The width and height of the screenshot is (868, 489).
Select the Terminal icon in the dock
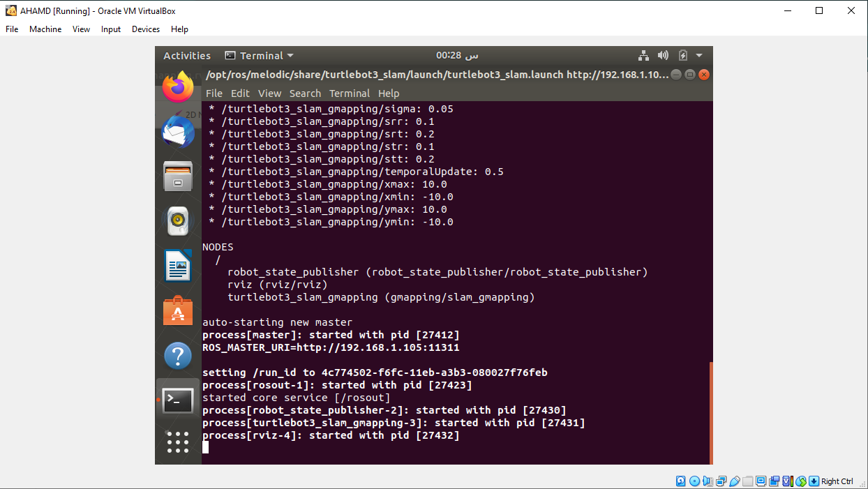pyautogui.click(x=178, y=400)
